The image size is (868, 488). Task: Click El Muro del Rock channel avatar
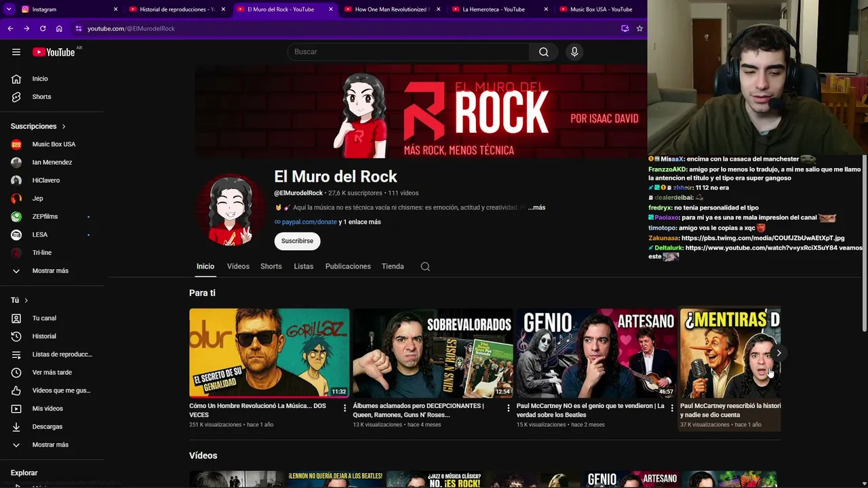pos(231,209)
